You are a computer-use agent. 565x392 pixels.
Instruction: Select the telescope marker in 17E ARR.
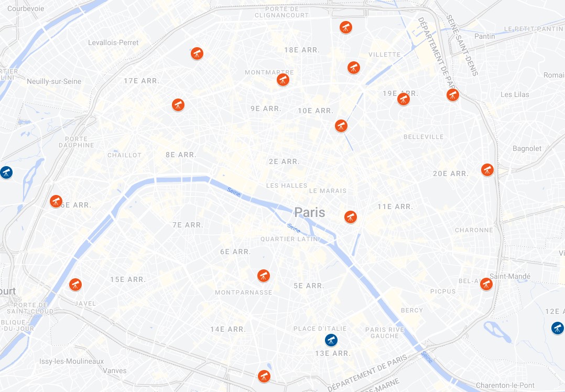click(197, 53)
